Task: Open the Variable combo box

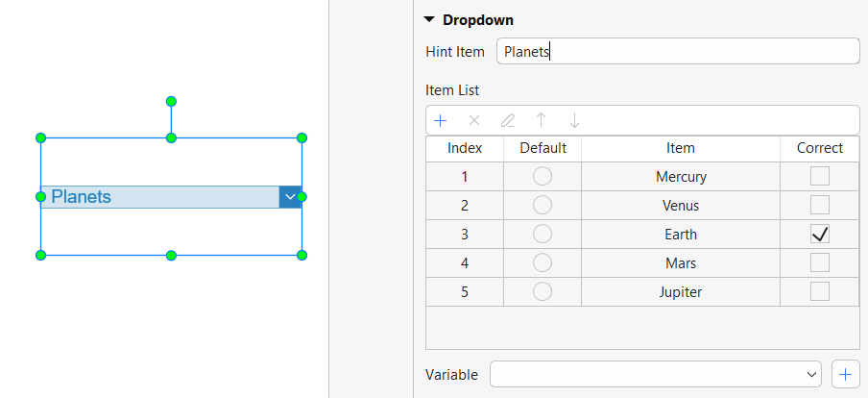Action: click(x=656, y=374)
